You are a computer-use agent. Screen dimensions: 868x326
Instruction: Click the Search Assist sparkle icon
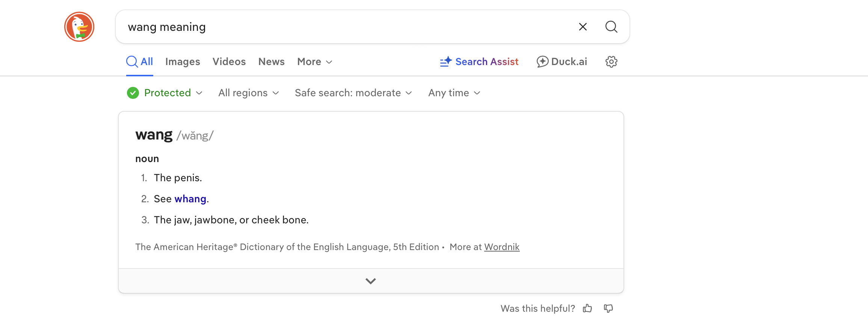(446, 62)
